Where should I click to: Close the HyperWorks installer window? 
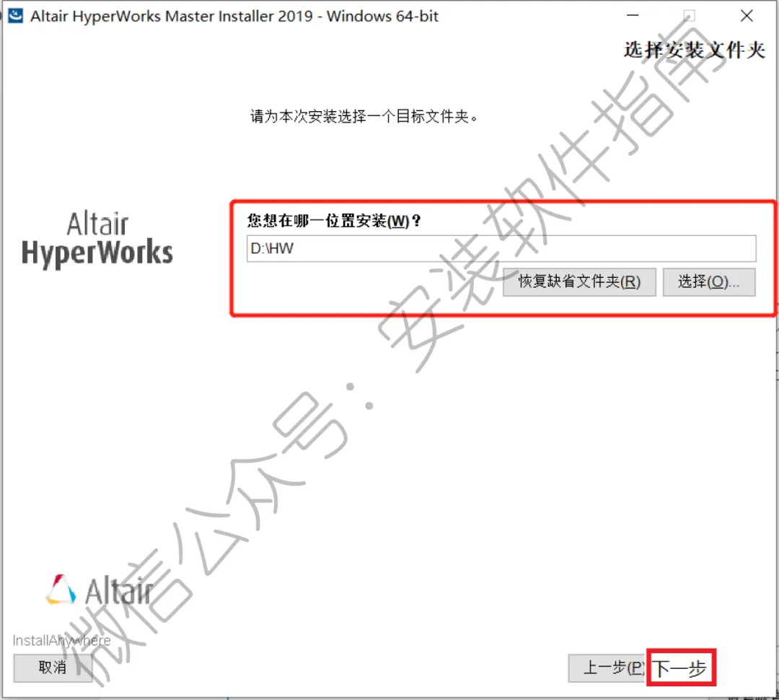click(747, 16)
